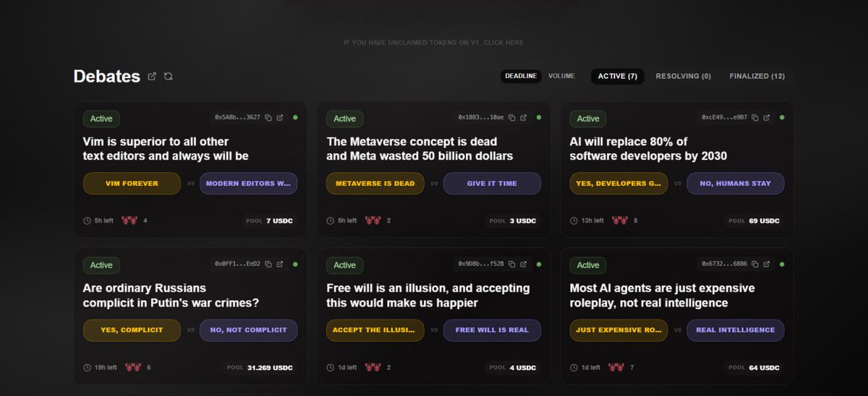Click the participants icon on the AI developers debate

(x=619, y=220)
